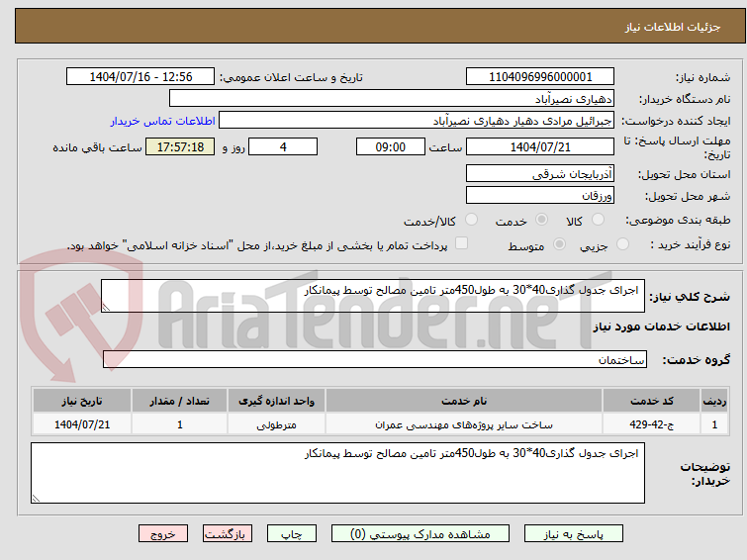Toggle the اسناد خزانه اسلامی payment checkbox
The height and width of the screenshot is (560, 747).
tap(461, 243)
